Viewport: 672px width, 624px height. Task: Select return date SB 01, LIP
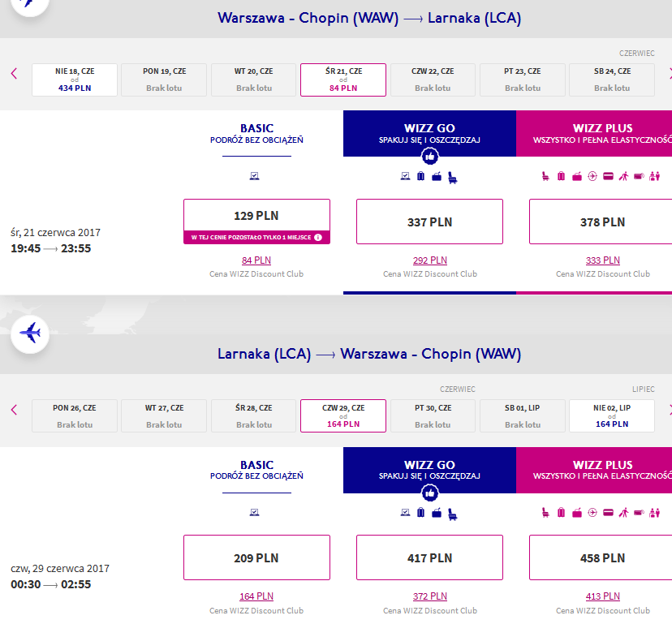click(x=523, y=415)
